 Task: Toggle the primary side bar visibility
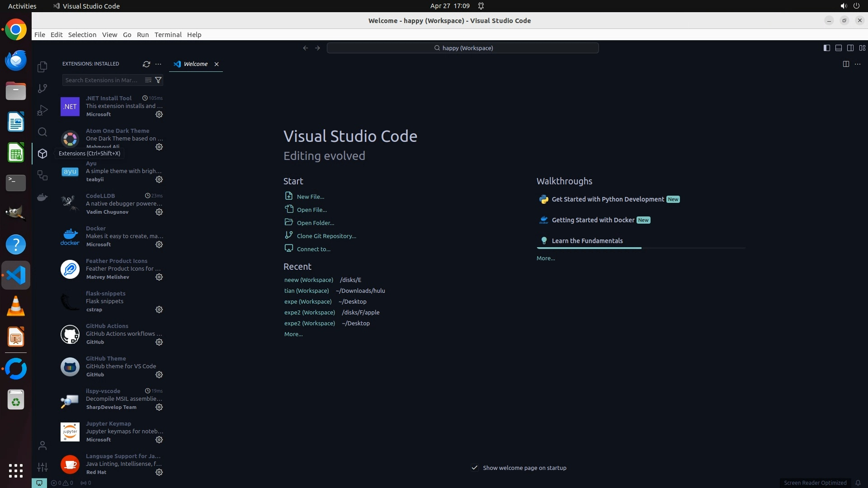click(826, 48)
